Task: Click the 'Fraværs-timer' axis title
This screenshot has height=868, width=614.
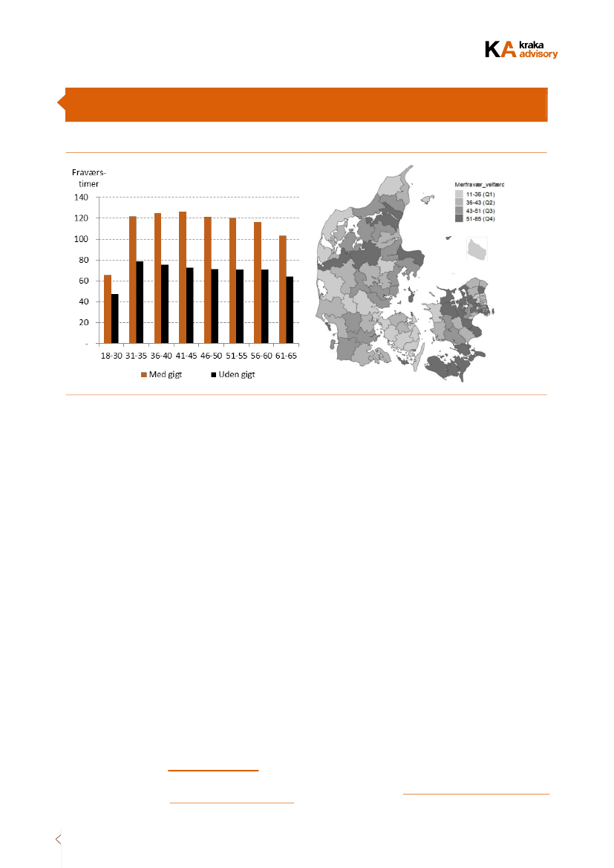Action: coord(88,178)
